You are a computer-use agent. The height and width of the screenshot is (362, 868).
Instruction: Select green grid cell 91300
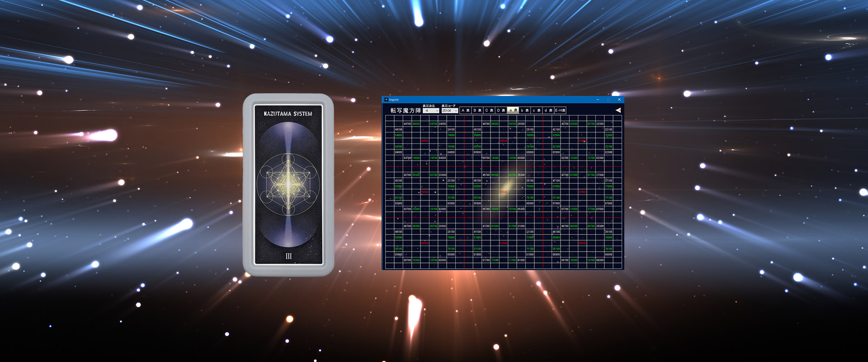click(x=495, y=226)
